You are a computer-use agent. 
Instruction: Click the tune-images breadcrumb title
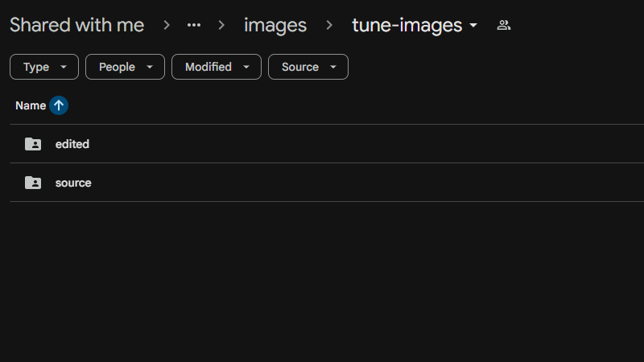(x=407, y=25)
